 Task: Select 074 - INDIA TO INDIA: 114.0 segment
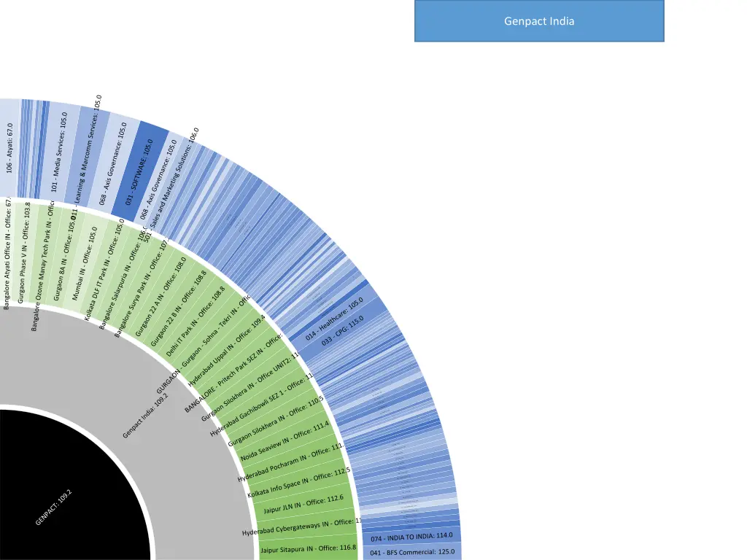click(411, 537)
